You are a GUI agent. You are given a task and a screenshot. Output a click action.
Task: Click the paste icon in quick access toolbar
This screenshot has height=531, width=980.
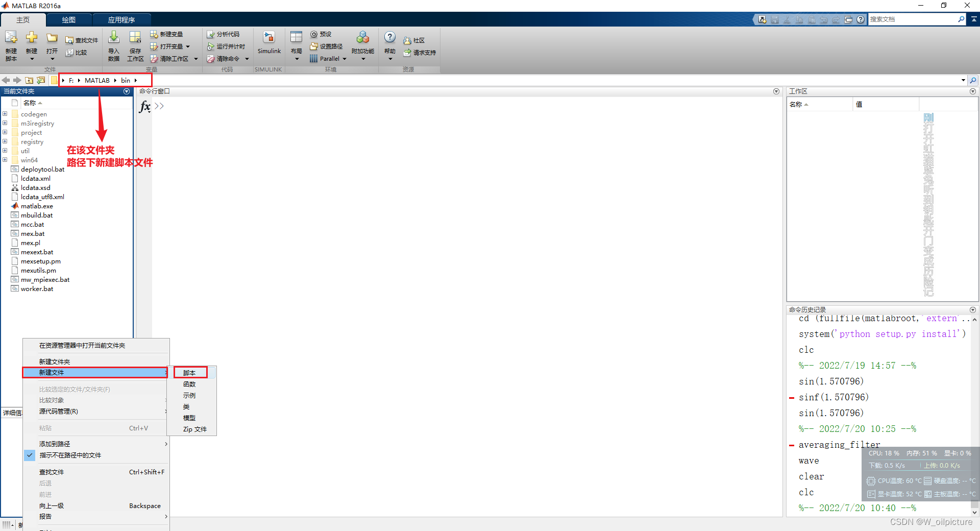[812, 19]
